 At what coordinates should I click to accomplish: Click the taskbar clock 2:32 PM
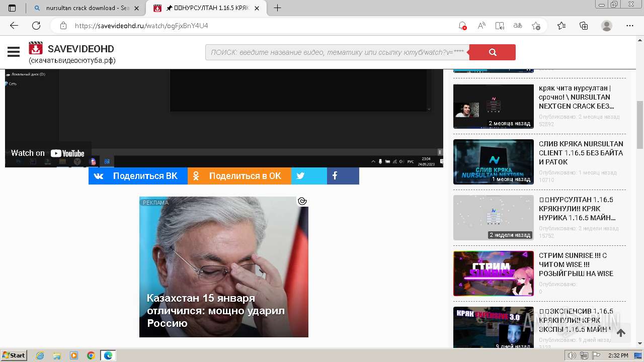pos(618,355)
